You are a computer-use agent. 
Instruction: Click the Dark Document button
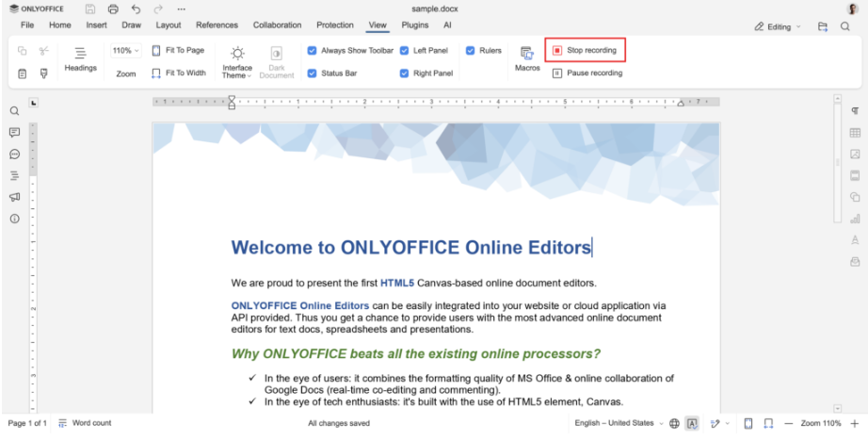click(x=276, y=62)
